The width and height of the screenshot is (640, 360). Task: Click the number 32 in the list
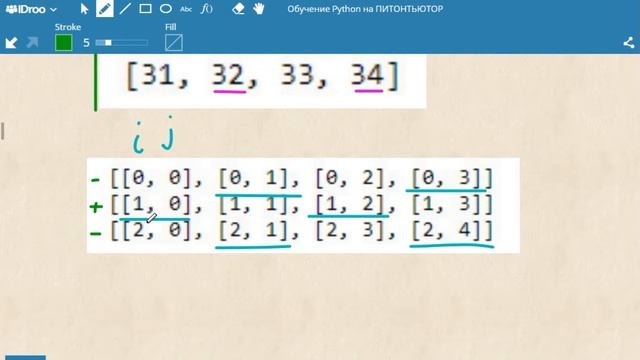[229, 76]
